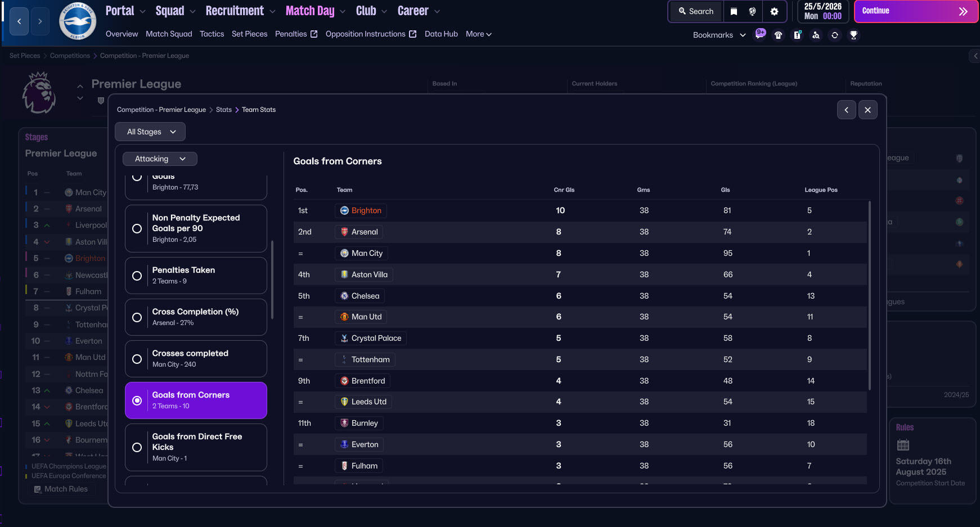
Task: Open the world globe icon
Action: (x=752, y=11)
